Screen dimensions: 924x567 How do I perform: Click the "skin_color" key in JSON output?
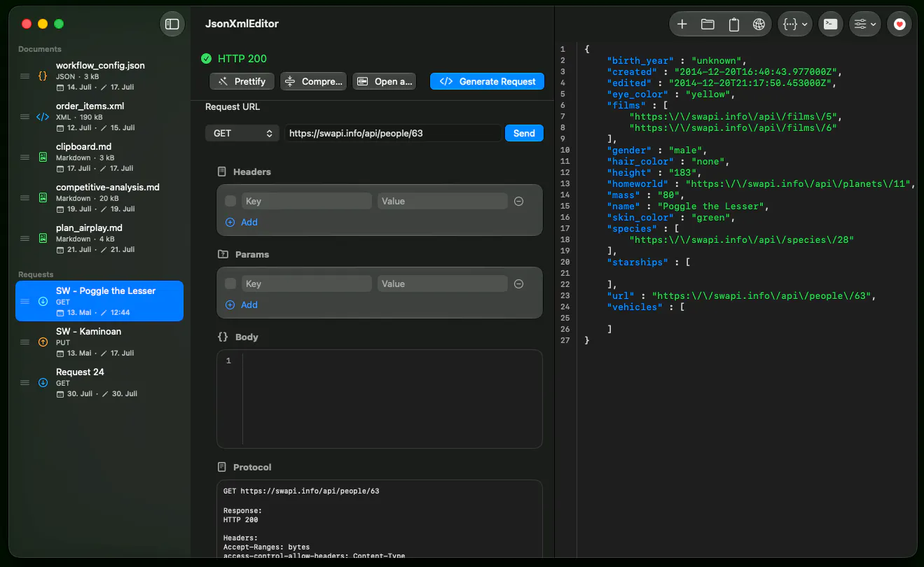pyautogui.click(x=640, y=218)
